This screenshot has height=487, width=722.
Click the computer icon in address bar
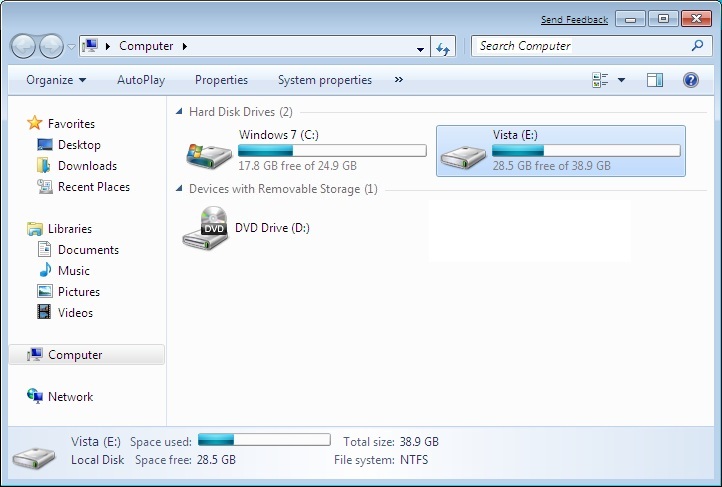click(x=90, y=46)
